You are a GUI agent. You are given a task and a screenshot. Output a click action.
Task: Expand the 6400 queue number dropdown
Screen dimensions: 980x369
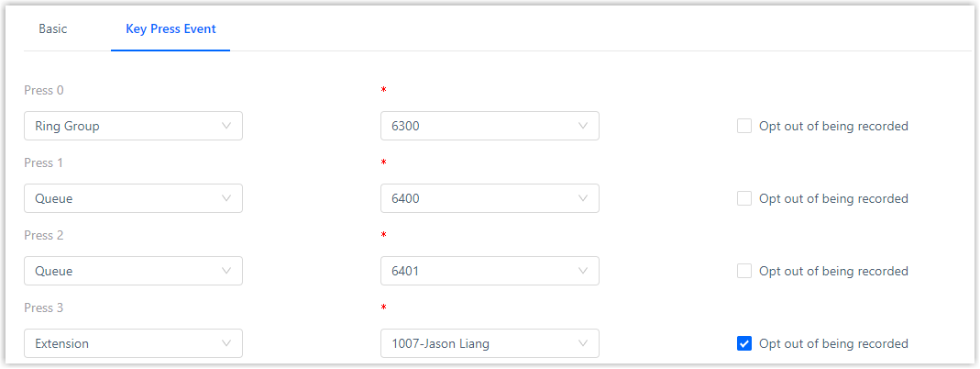coord(489,198)
